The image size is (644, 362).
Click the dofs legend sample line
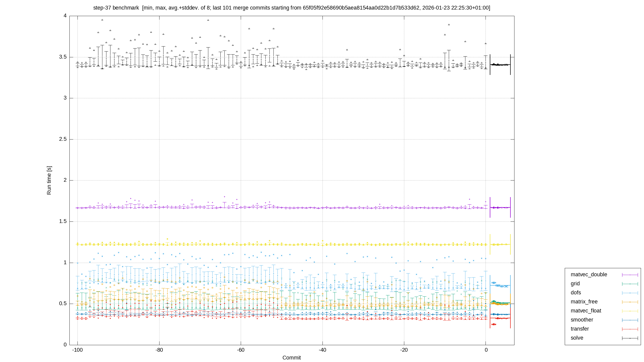[x=630, y=293]
